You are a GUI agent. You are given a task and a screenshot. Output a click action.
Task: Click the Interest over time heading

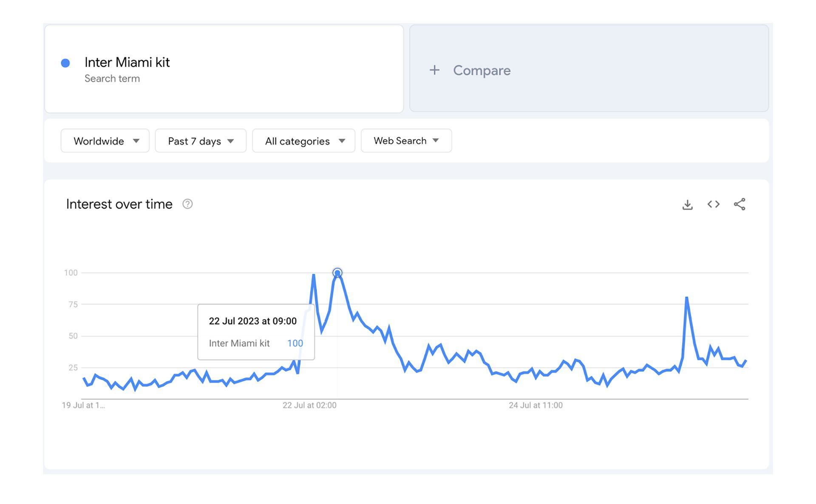(x=119, y=204)
